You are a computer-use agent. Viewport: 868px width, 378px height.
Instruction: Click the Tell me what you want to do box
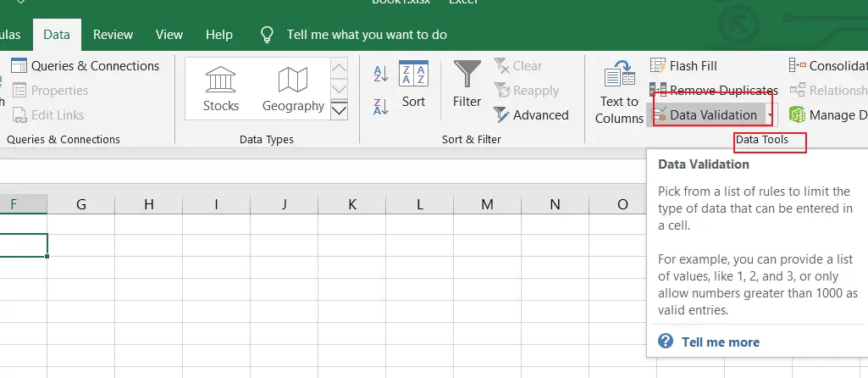(367, 35)
